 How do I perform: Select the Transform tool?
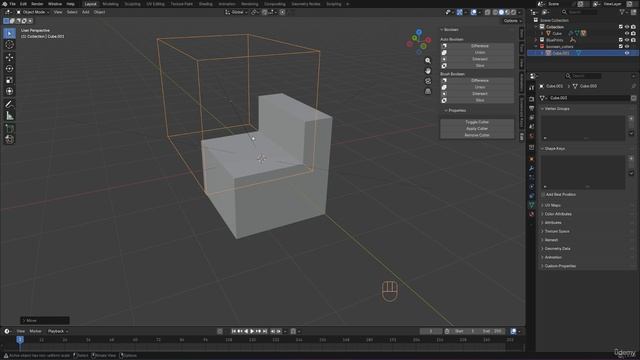coord(9,91)
